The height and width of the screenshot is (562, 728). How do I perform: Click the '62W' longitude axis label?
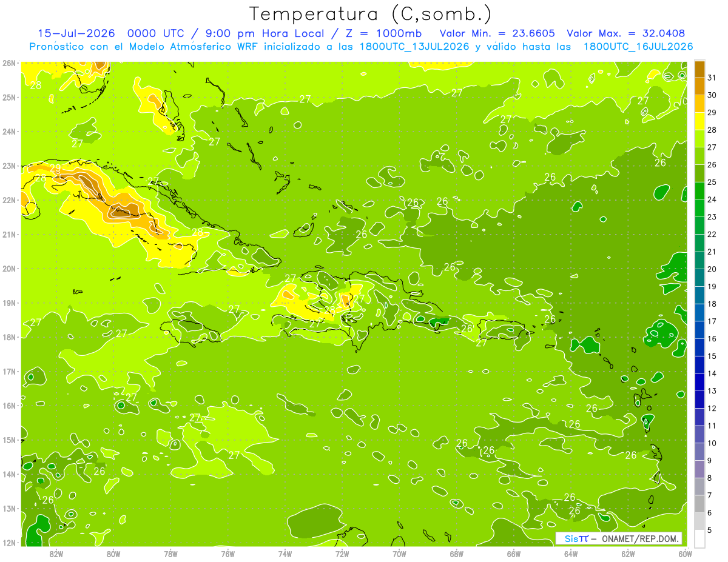click(628, 554)
